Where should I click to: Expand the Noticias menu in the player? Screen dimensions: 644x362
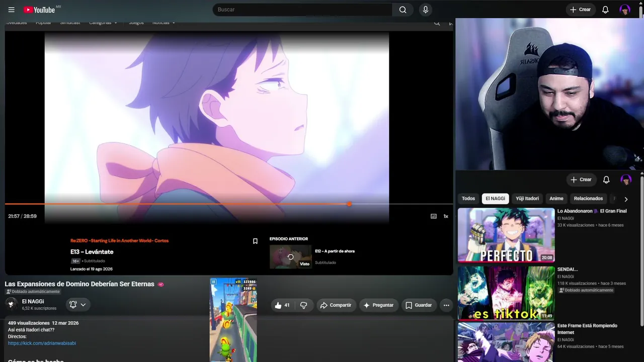[x=164, y=23]
